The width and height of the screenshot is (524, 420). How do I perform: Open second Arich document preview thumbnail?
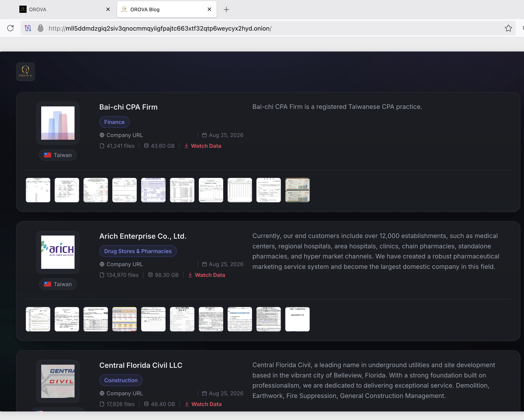(x=67, y=319)
